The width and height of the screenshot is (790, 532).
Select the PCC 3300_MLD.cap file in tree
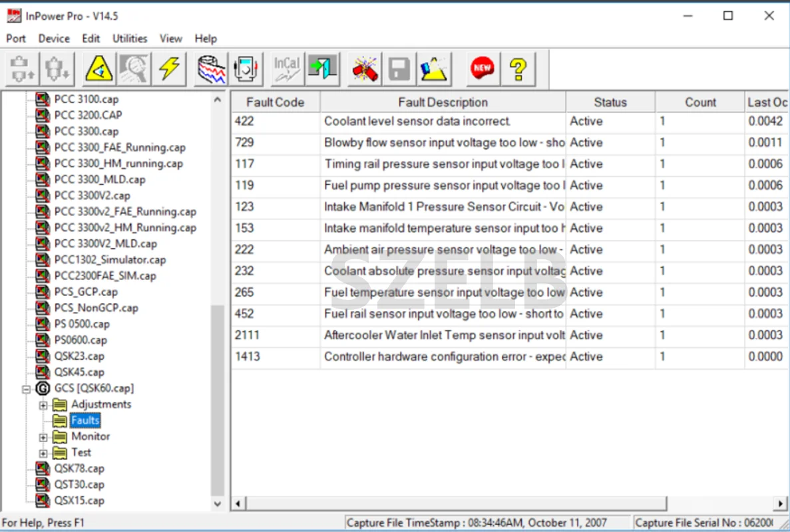click(x=99, y=180)
